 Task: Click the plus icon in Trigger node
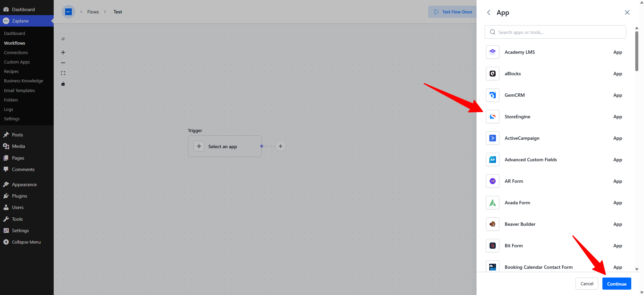coord(199,146)
